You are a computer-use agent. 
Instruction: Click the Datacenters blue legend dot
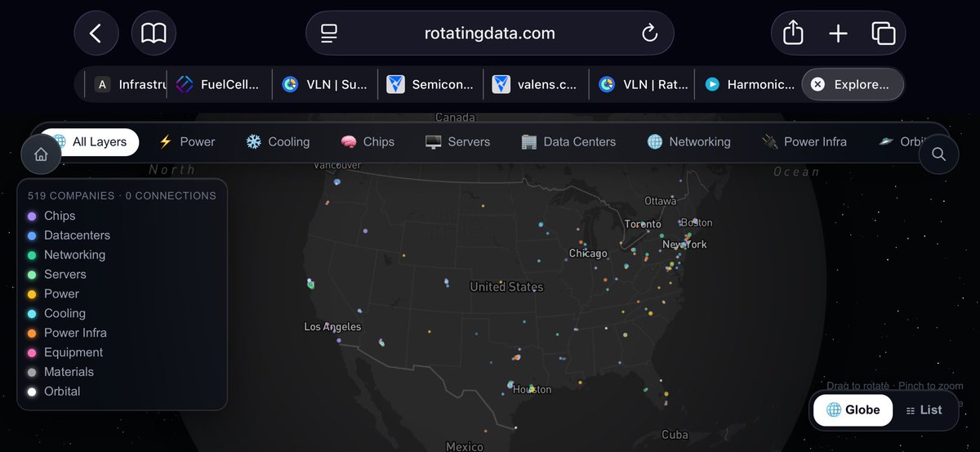pyautogui.click(x=32, y=235)
